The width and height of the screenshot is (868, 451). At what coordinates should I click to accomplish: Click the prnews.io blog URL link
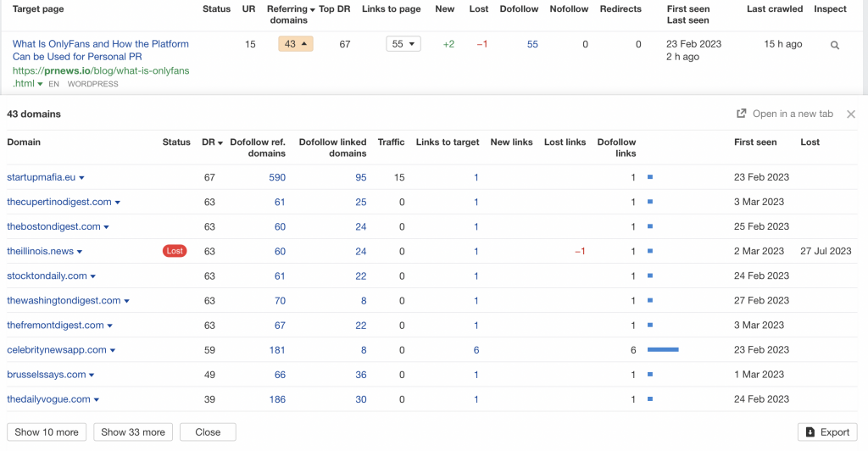point(101,77)
